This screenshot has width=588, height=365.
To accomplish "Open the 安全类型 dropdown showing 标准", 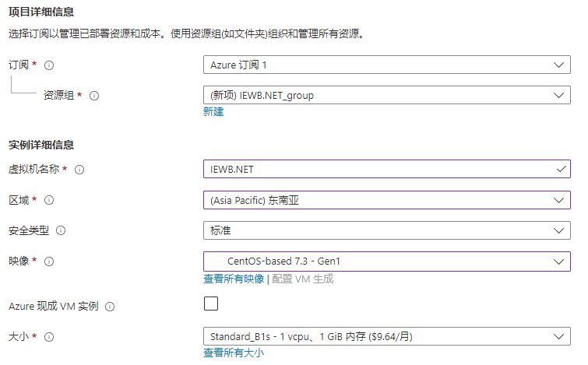I will pos(387,230).
